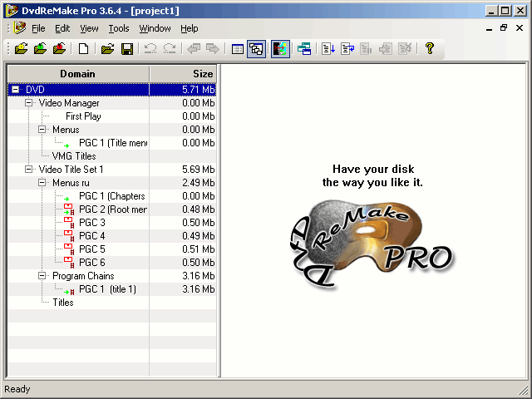Click the DvdReMake PRO mask logo
Image resolution: width=532 pixels, height=399 pixels.
point(372,244)
